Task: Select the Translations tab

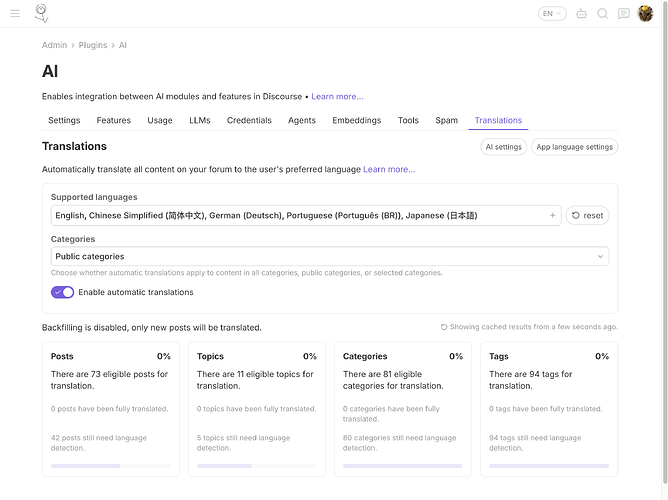Action: tap(498, 121)
